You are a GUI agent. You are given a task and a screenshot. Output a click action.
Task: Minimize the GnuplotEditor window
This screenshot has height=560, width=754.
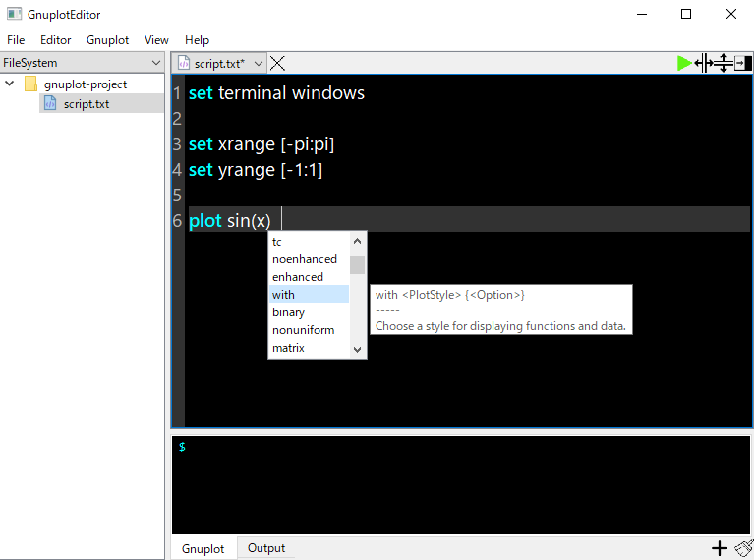pyautogui.click(x=642, y=14)
